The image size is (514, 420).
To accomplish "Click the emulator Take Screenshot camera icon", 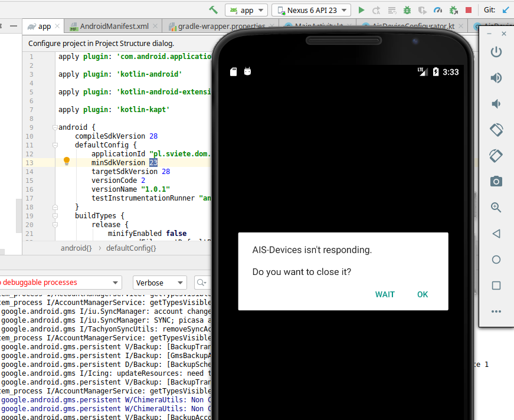I will (496, 181).
